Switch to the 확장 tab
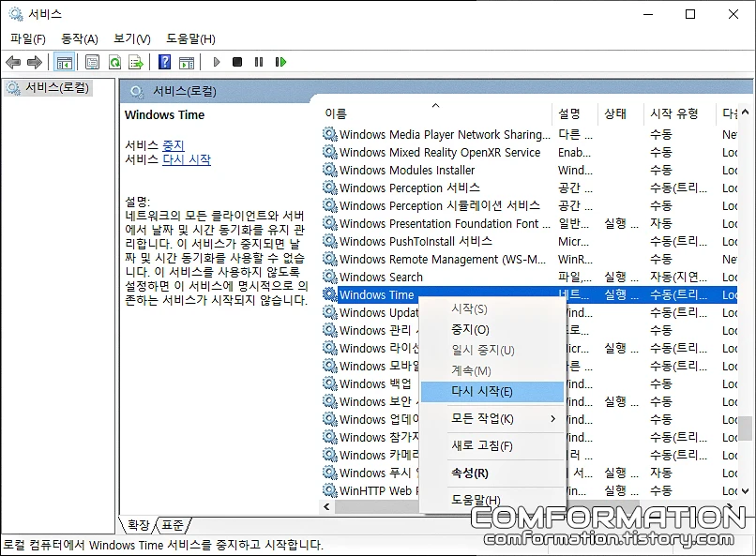The height and width of the screenshot is (556, 756). tap(139, 525)
